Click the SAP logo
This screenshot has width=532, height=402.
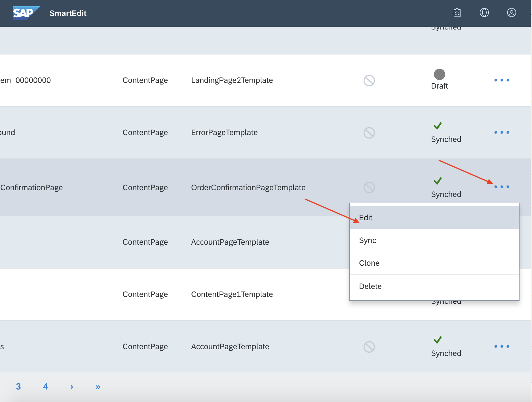(x=26, y=13)
